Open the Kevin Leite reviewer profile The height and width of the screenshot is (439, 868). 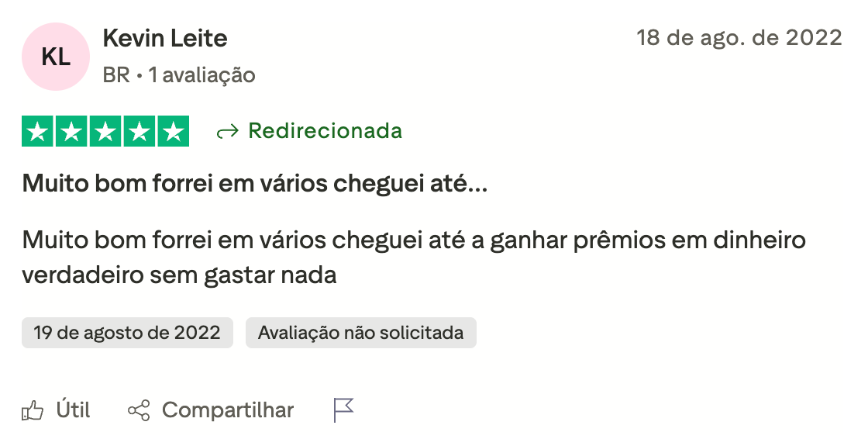click(165, 38)
